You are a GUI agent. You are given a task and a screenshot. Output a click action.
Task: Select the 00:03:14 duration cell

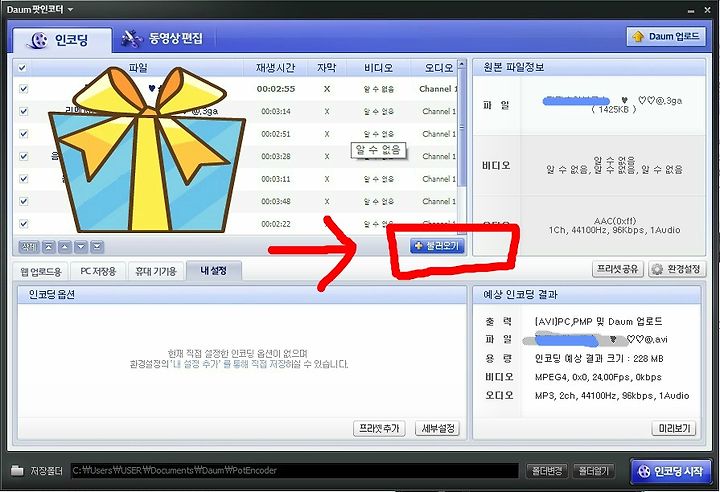(x=276, y=111)
